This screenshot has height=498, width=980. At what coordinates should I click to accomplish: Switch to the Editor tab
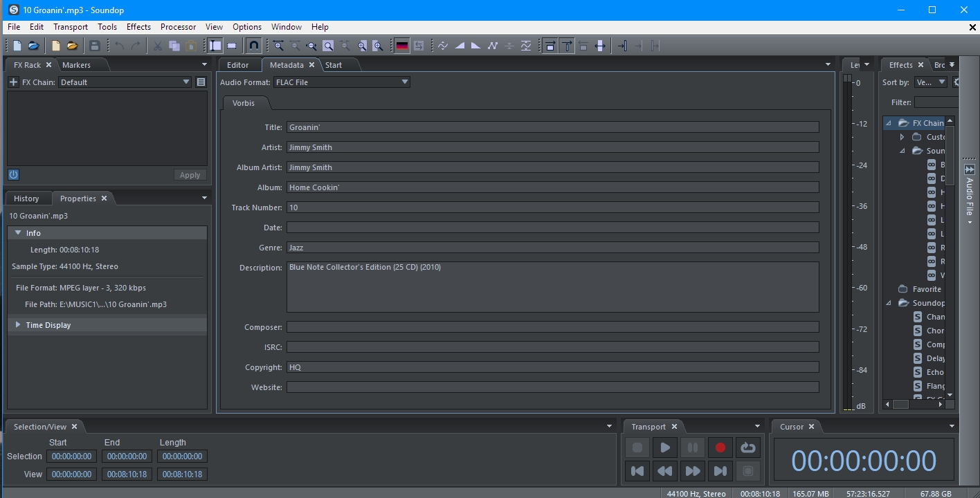[237, 65]
